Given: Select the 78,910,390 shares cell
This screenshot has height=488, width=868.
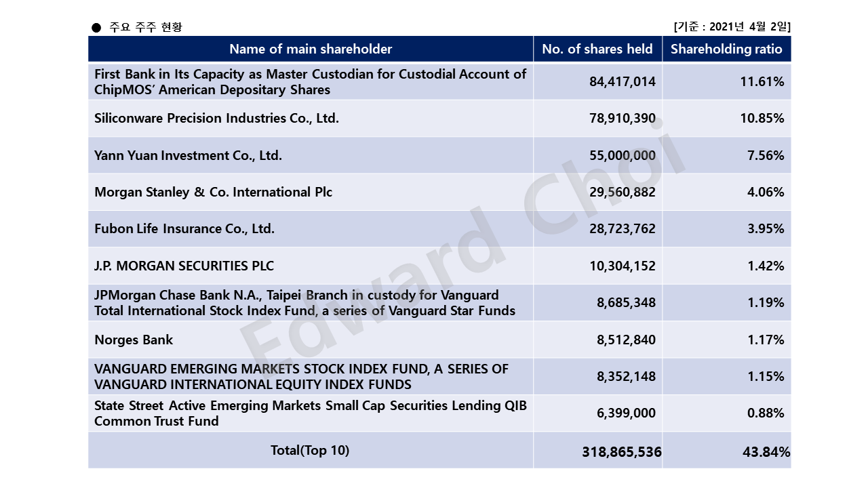Looking at the screenshot, I should click(x=597, y=119).
